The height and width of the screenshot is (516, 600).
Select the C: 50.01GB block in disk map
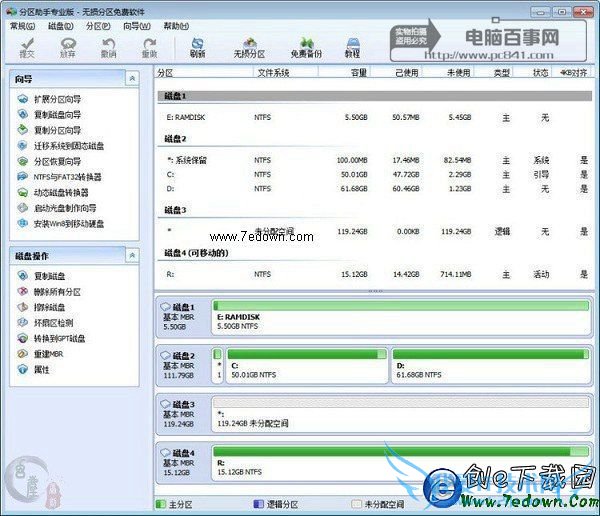[307, 366]
